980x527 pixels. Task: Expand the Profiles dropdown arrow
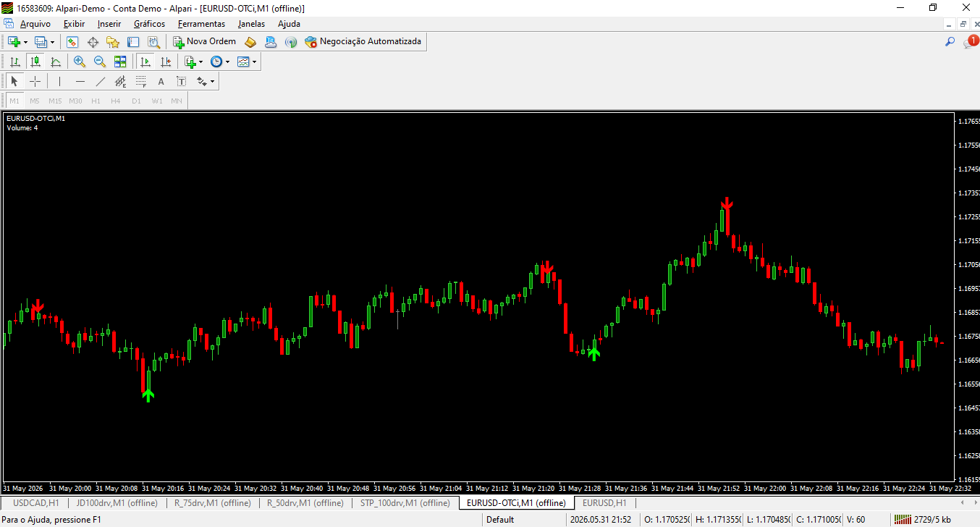52,42
